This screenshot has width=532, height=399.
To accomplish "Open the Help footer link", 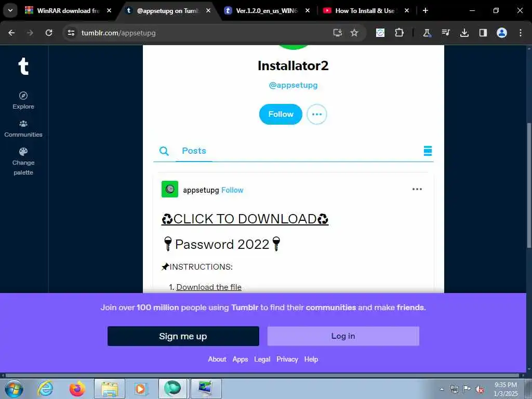I will coord(311,360).
